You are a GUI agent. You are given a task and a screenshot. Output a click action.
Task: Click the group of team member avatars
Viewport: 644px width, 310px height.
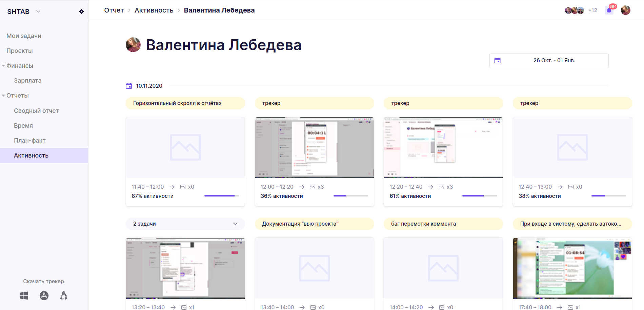tap(575, 10)
